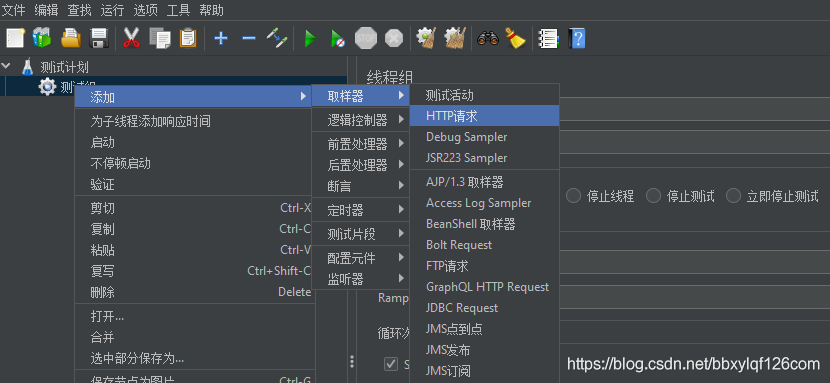Screen dimensions: 830x383
Task: Open the Templates icon in toolbar
Action: (x=42, y=38)
